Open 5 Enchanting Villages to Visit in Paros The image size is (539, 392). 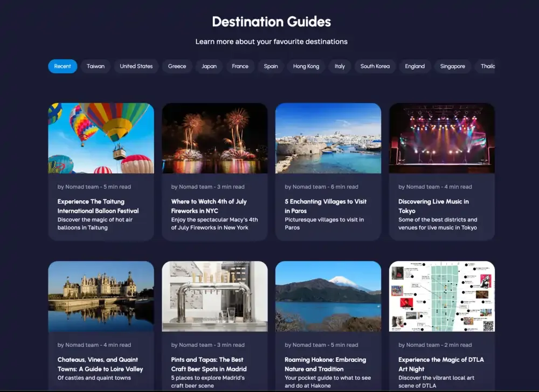click(326, 206)
